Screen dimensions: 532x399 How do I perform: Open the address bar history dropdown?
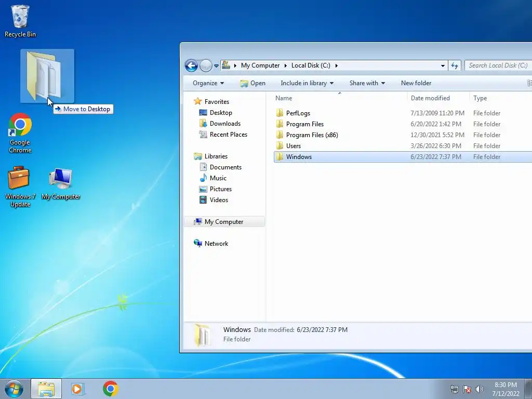(443, 66)
